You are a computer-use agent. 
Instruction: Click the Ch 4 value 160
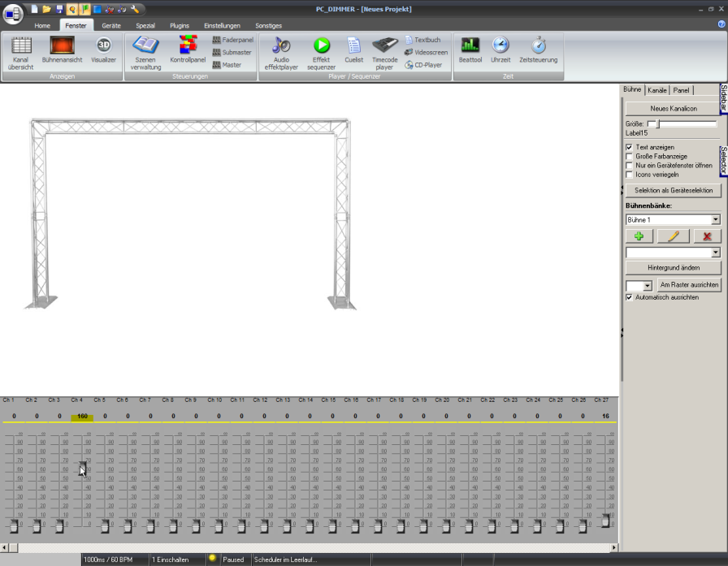coord(82,416)
